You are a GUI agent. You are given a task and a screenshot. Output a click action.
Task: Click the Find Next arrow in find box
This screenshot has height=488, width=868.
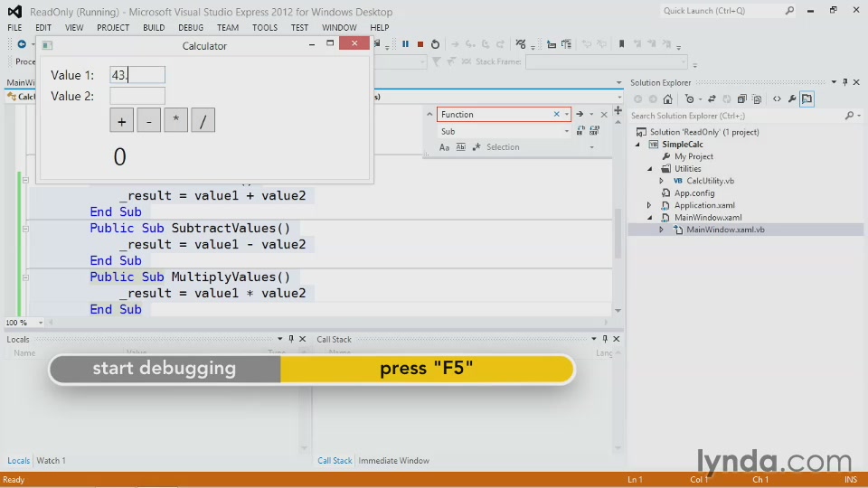(x=580, y=115)
